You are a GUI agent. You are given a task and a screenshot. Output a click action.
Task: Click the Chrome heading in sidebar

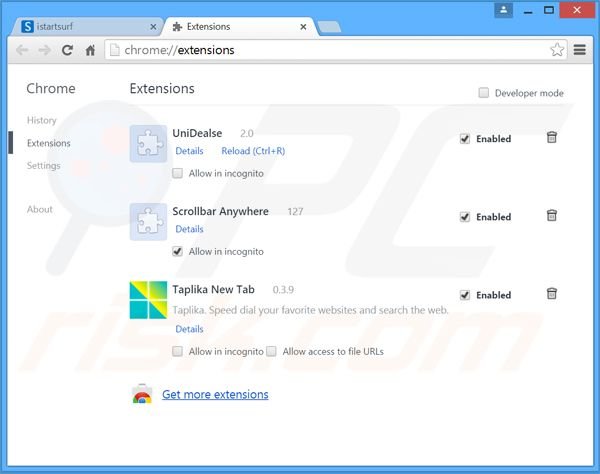(x=51, y=88)
